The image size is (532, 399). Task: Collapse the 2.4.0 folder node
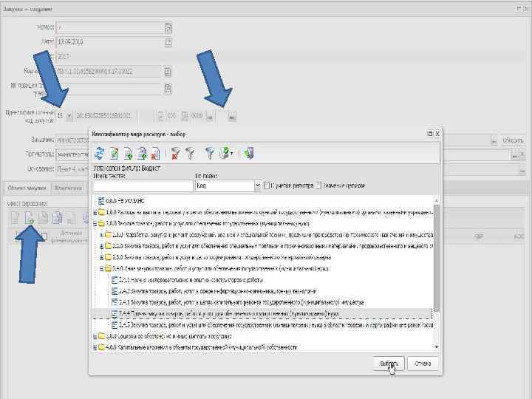click(101, 269)
